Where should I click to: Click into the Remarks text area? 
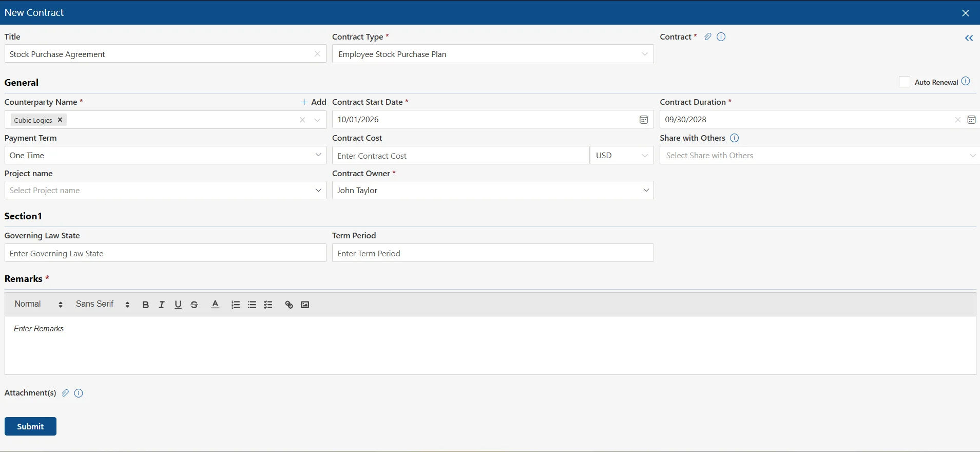490,345
